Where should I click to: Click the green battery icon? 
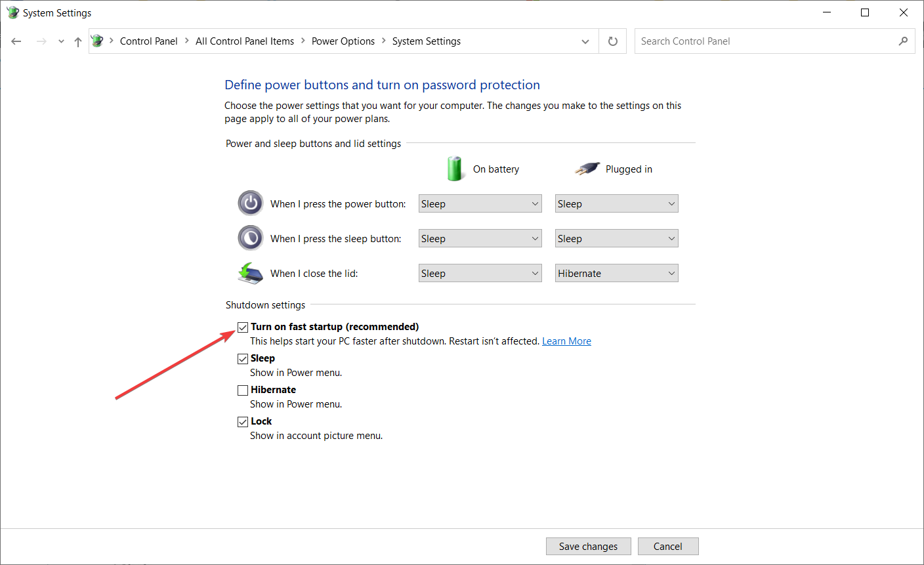pos(455,169)
